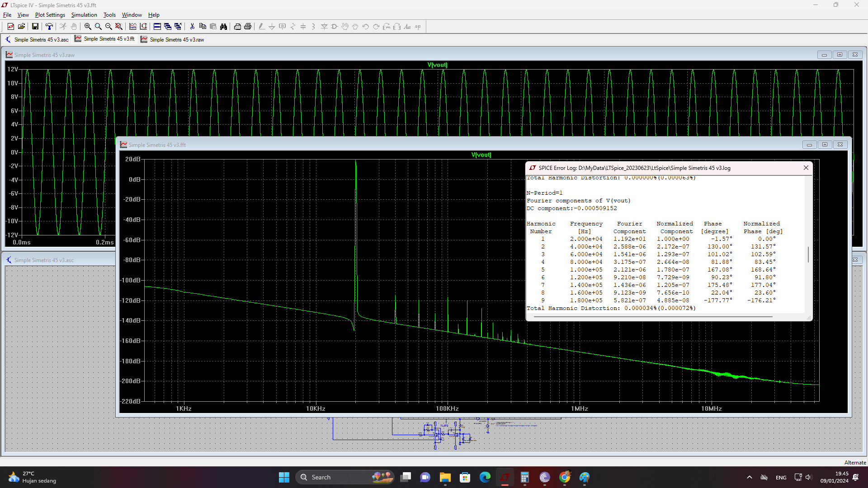The height and width of the screenshot is (488, 868).
Task: Open the File menu
Action: coord(7,15)
